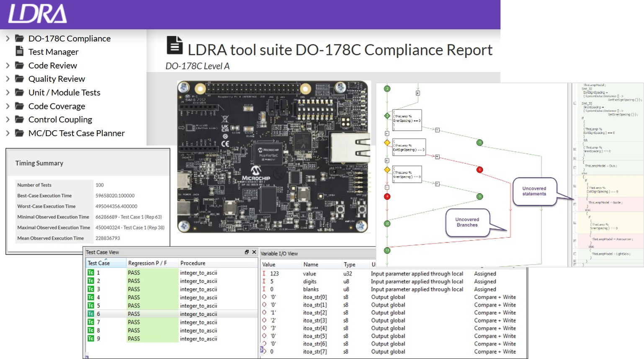
Task: Select the Control Coupling tree label
Action: click(60, 120)
